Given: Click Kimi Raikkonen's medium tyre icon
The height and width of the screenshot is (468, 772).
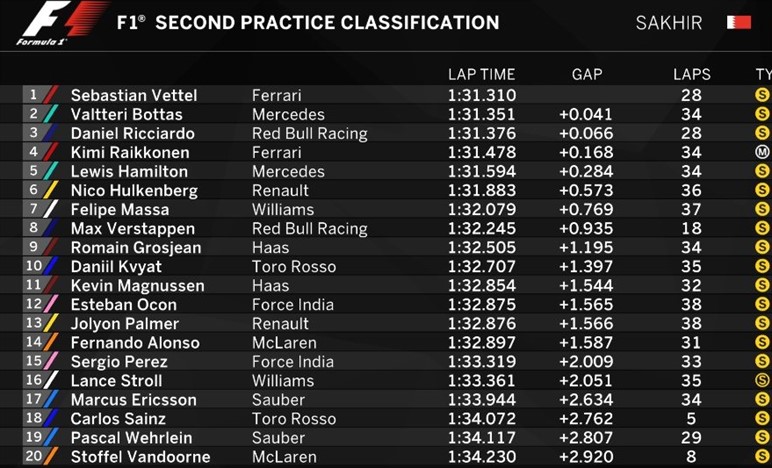Looking at the screenshot, I should pyautogui.click(x=762, y=152).
